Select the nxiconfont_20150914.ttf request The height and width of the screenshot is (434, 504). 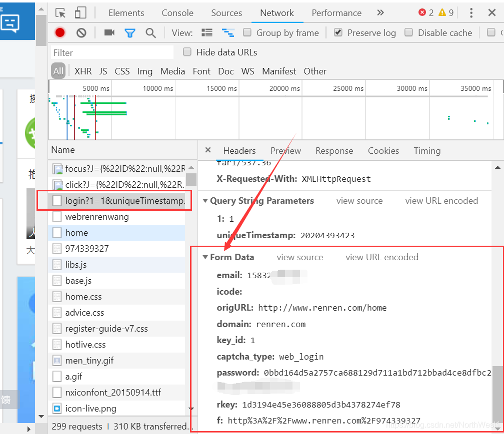coord(116,393)
